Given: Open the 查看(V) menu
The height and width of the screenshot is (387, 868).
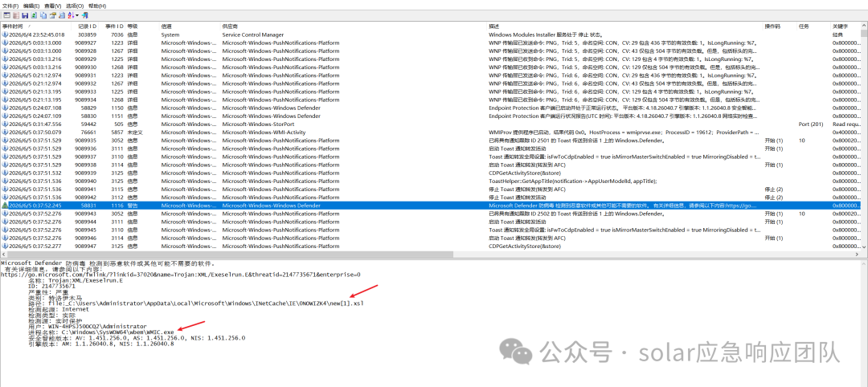Looking at the screenshot, I should point(52,6).
